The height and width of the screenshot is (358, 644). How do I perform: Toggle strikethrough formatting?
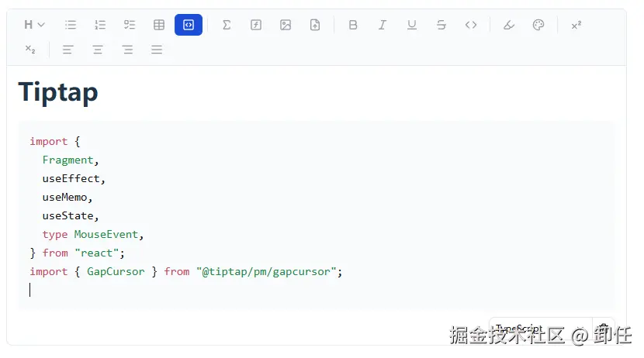click(441, 25)
